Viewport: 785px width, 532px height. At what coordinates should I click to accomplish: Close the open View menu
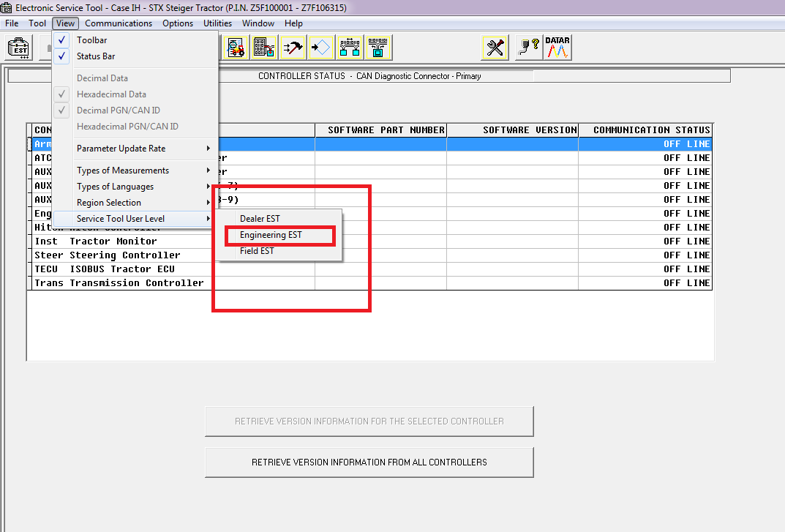coord(65,23)
